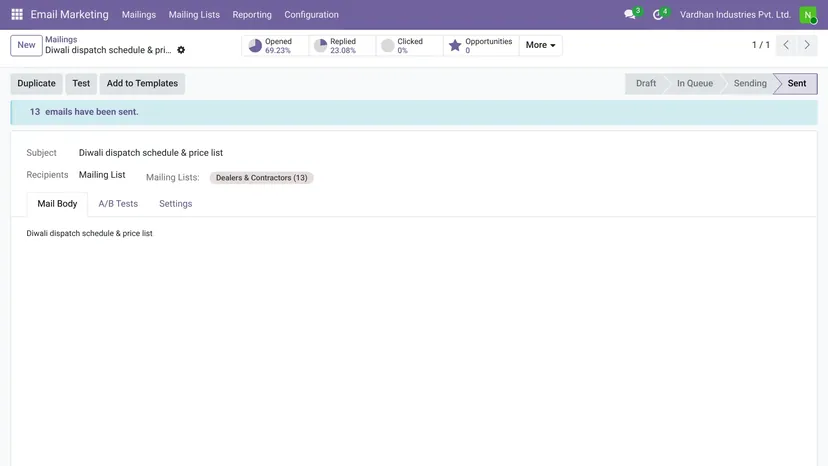
Task: Switch to the Mail Body tab
Action: point(57,203)
